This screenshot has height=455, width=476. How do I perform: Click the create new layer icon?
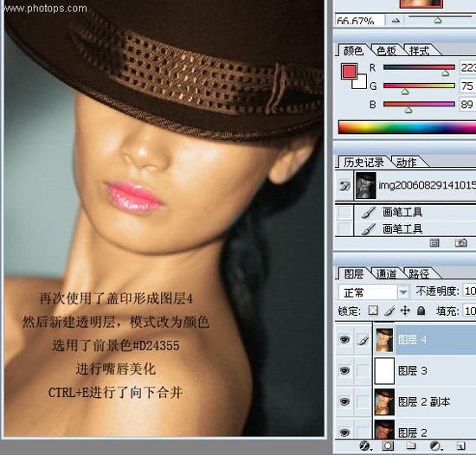(460, 445)
